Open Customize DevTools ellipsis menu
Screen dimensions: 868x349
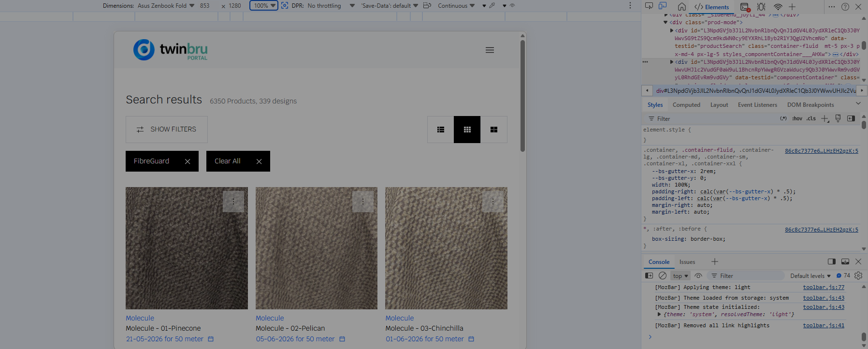832,7
